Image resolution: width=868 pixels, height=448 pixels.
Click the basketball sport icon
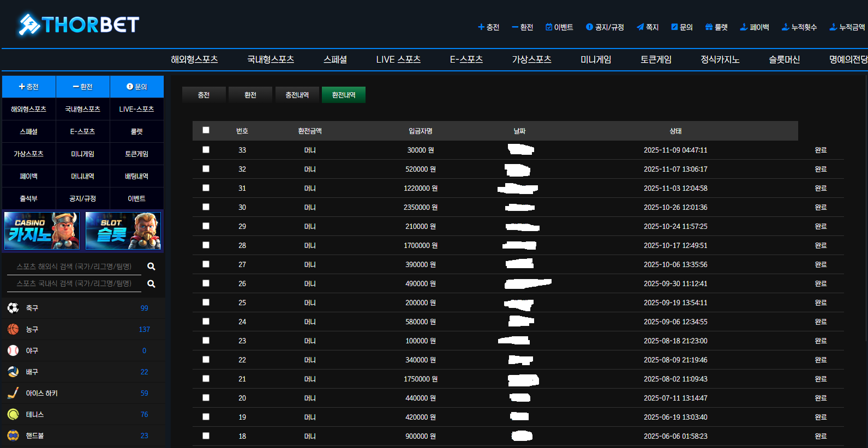(13, 329)
